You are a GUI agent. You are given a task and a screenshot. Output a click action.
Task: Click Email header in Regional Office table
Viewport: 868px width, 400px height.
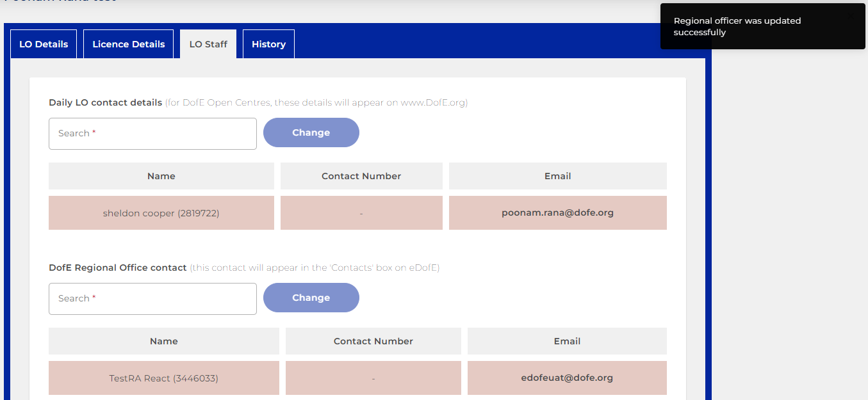[567, 341]
